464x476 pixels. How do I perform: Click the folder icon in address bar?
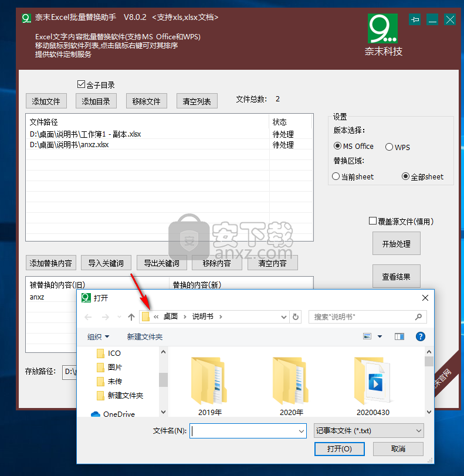(x=146, y=317)
